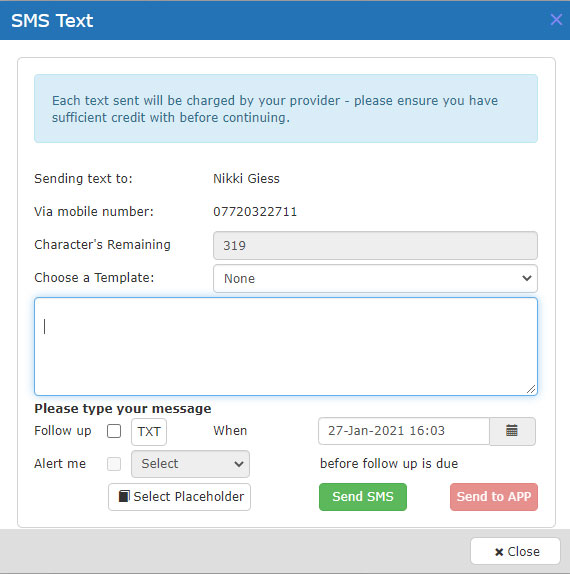Expand the Alert me Select dropdown
This screenshot has width=570, height=574.
190,464
